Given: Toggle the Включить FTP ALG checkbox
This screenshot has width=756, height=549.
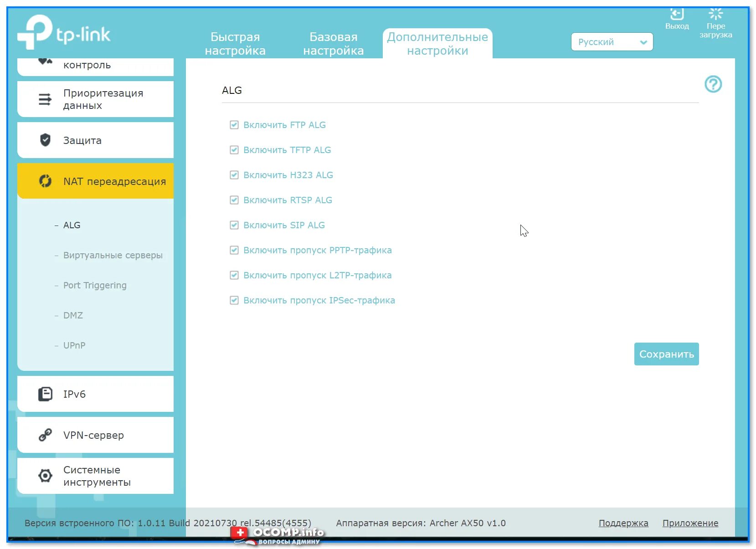Looking at the screenshot, I should coord(234,125).
